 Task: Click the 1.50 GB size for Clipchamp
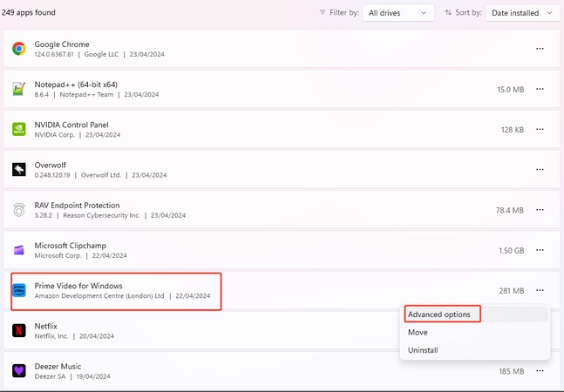tap(511, 250)
